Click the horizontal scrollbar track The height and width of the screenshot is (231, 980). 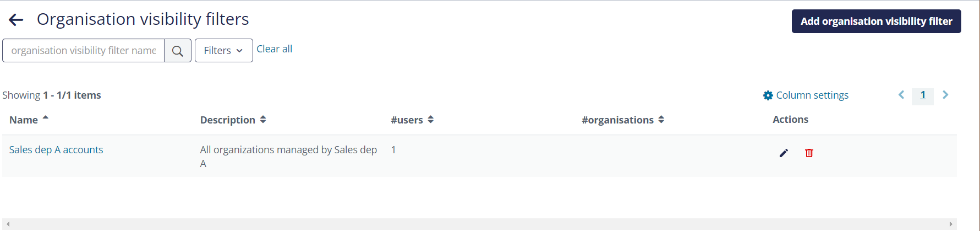tap(479, 224)
